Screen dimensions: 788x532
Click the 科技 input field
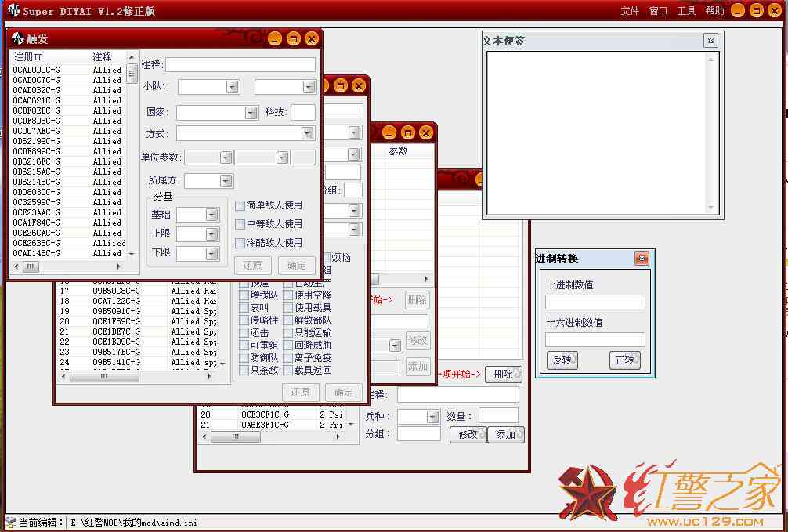point(303,113)
